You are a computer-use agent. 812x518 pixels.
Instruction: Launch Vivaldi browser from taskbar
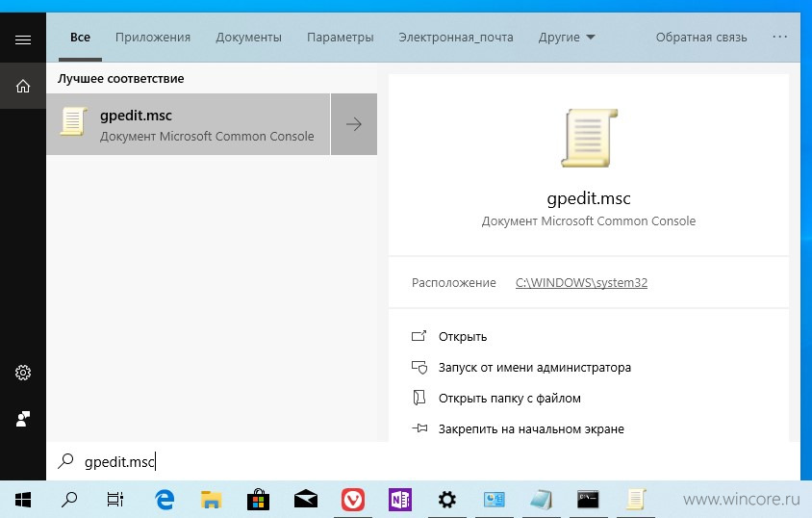353,500
